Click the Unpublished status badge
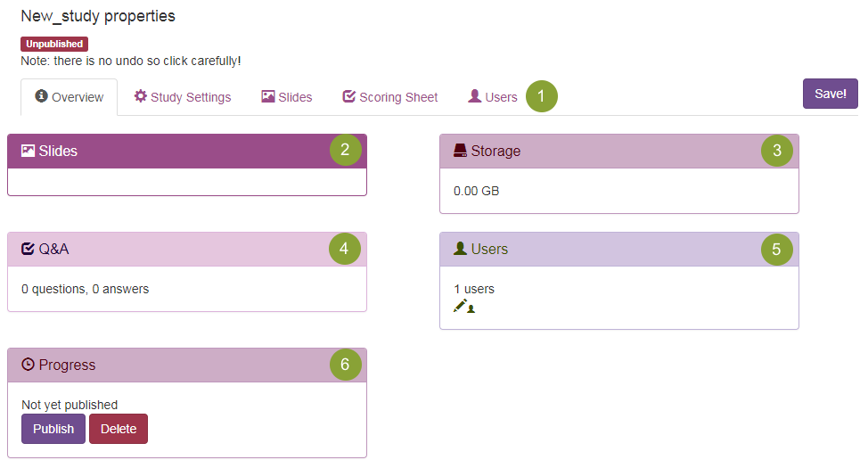The height and width of the screenshot is (468, 868). pos(54,44)
